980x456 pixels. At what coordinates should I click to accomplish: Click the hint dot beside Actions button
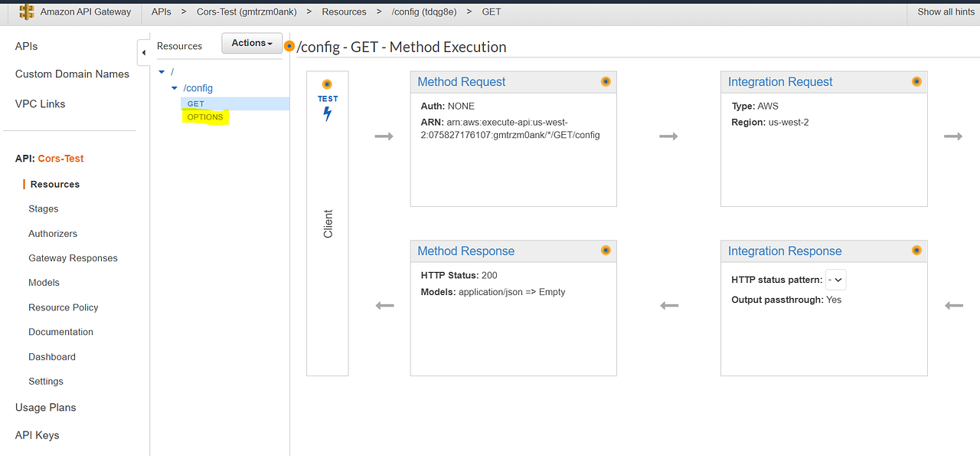click(289, 46)
